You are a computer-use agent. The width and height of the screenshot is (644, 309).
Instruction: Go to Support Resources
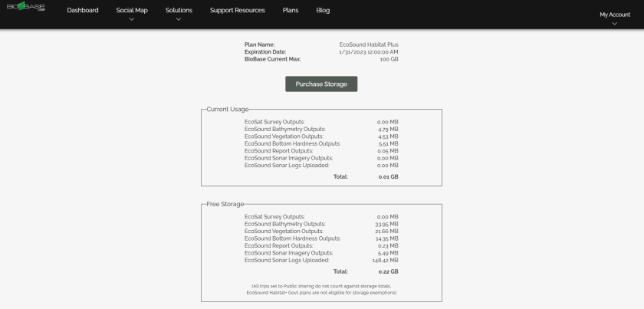pyautogui.click(x=238, y=10)
